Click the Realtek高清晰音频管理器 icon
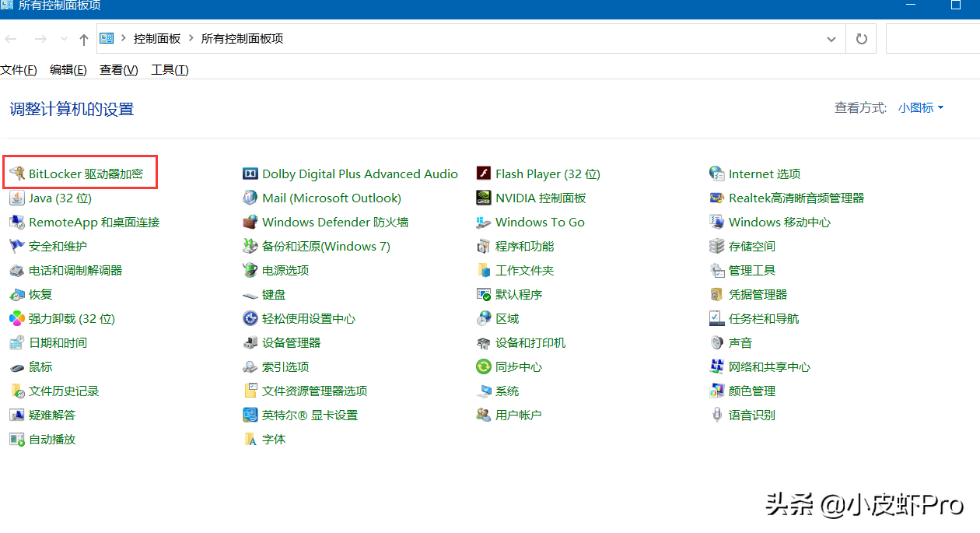The width and height of the screenshot is (980, 533). point(717,198)
